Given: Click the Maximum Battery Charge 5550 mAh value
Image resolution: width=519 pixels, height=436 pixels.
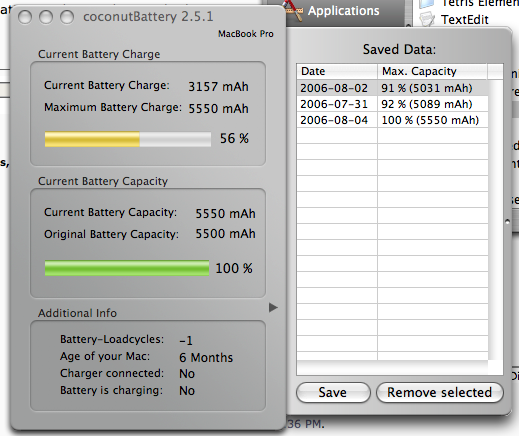Looking at the screenshot, I should click(x=218, y=109).
